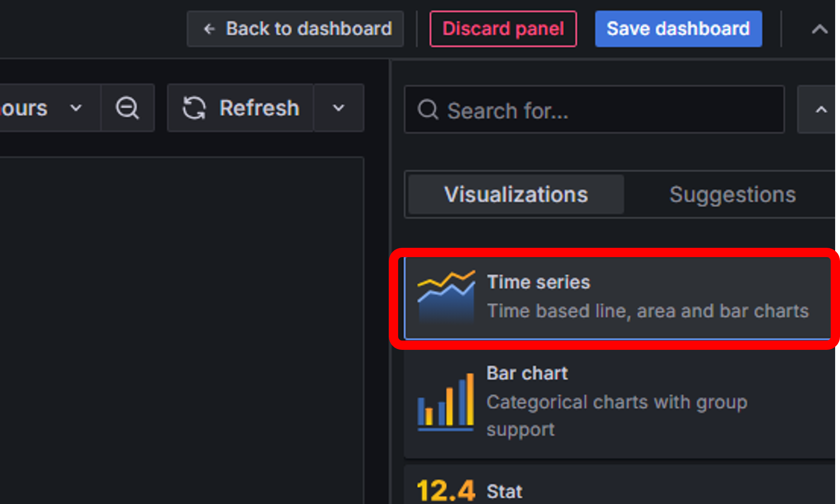This screenshot has width=840, height=504.
Task: Click the Save dashboard button
Action: (x=678, y=29)
